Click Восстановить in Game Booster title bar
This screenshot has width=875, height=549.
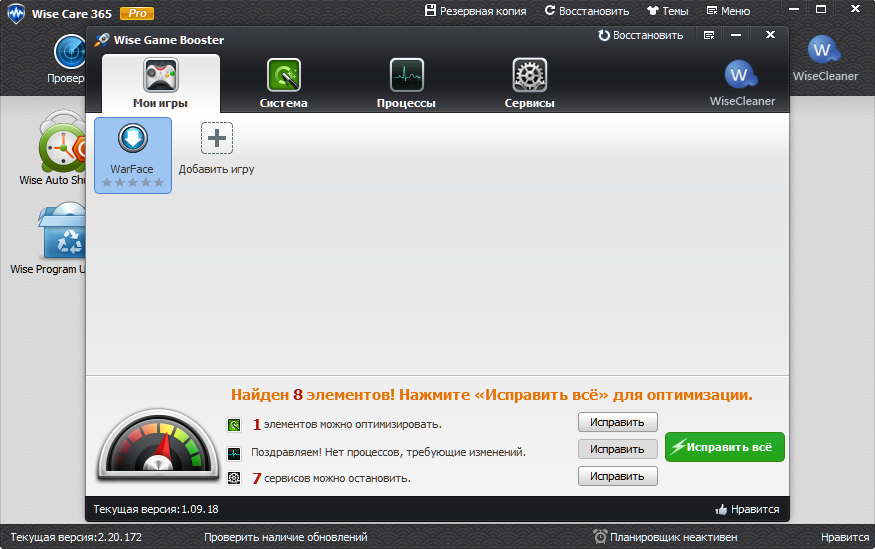pyautogui.click(x=641, y=35)
